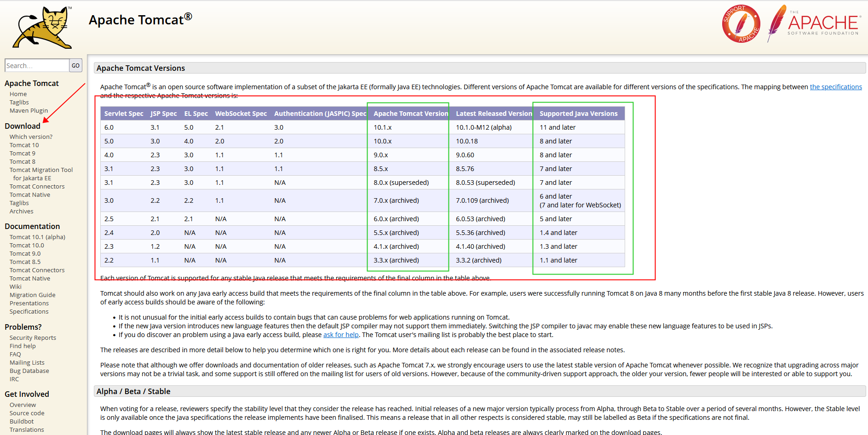Click Apache Tomcat Version column header
The width and height of the screenshot is (868, 435).
pyautogui.click(x=411, y=113)
